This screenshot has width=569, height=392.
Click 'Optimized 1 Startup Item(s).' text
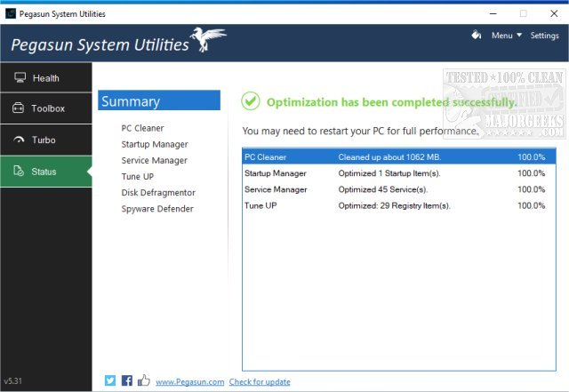tap(389, 173)
